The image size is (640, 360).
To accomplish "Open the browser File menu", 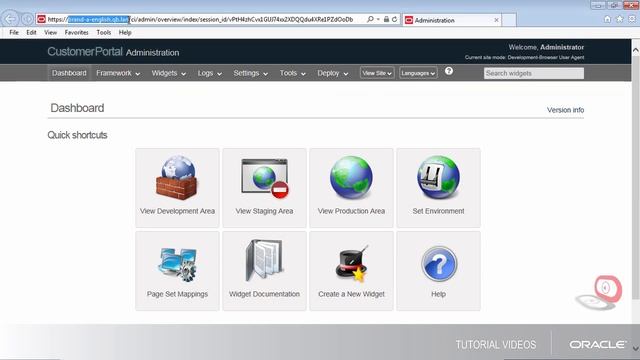I will point(14,32).
